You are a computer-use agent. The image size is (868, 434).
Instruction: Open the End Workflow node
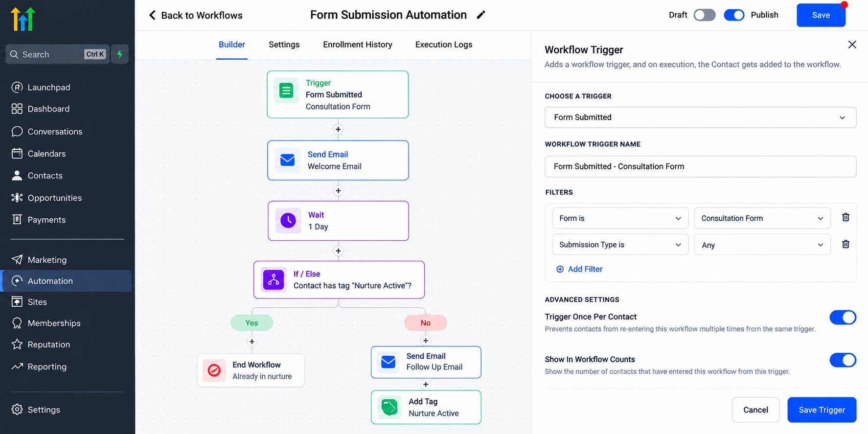click(x=251, y=370)
